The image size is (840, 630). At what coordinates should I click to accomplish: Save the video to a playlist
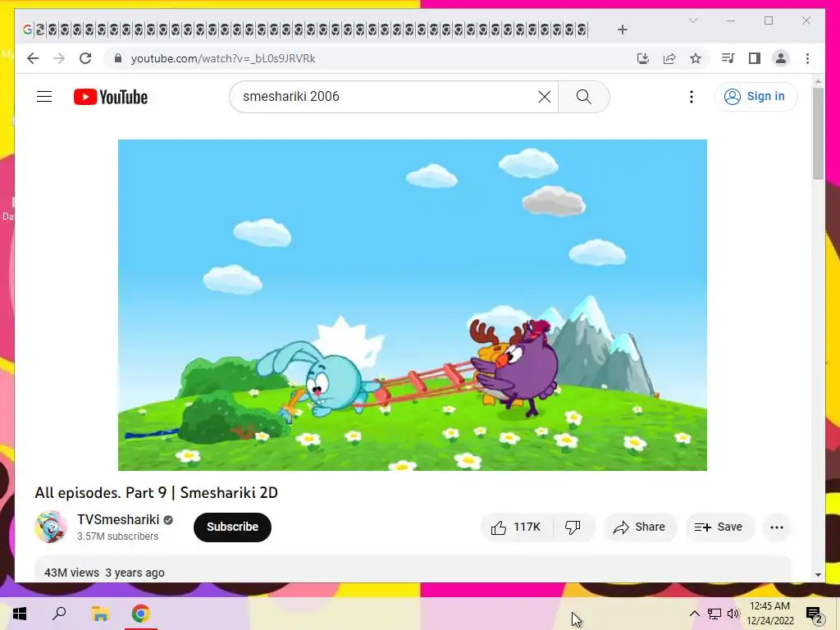[x=719, y=527]
